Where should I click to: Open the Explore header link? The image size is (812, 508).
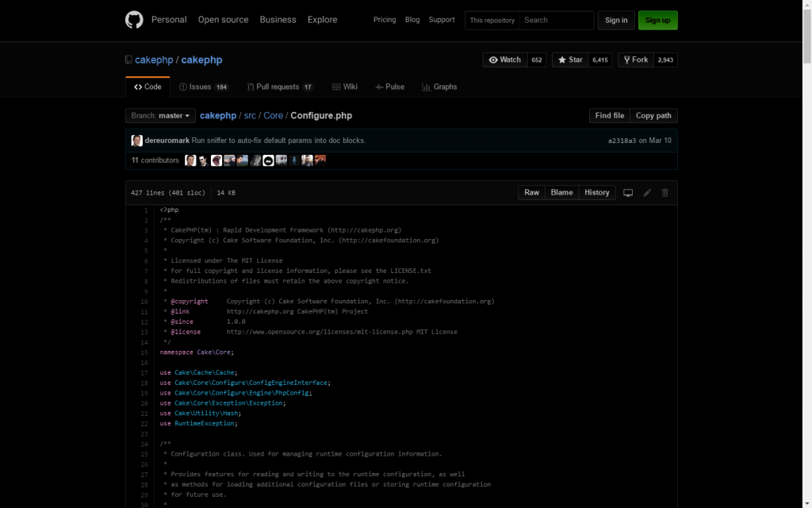pyautogui.click(x=322, y=20)
